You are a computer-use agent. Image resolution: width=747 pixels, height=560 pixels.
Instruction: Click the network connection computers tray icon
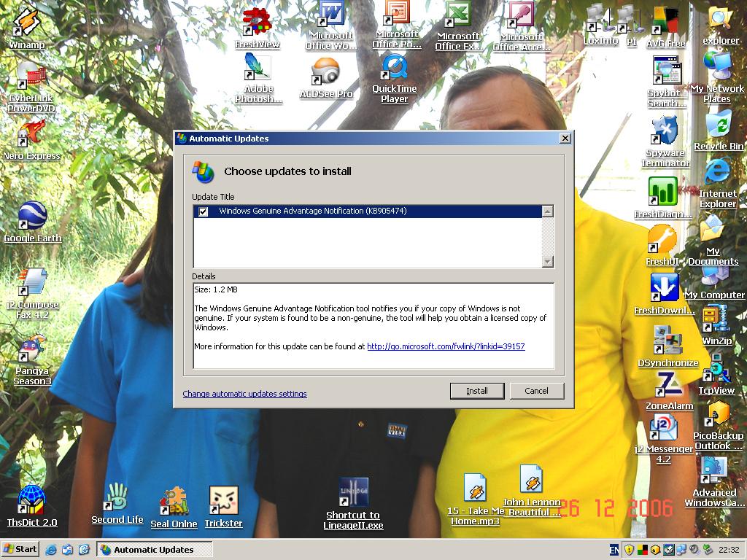point(682,550)
